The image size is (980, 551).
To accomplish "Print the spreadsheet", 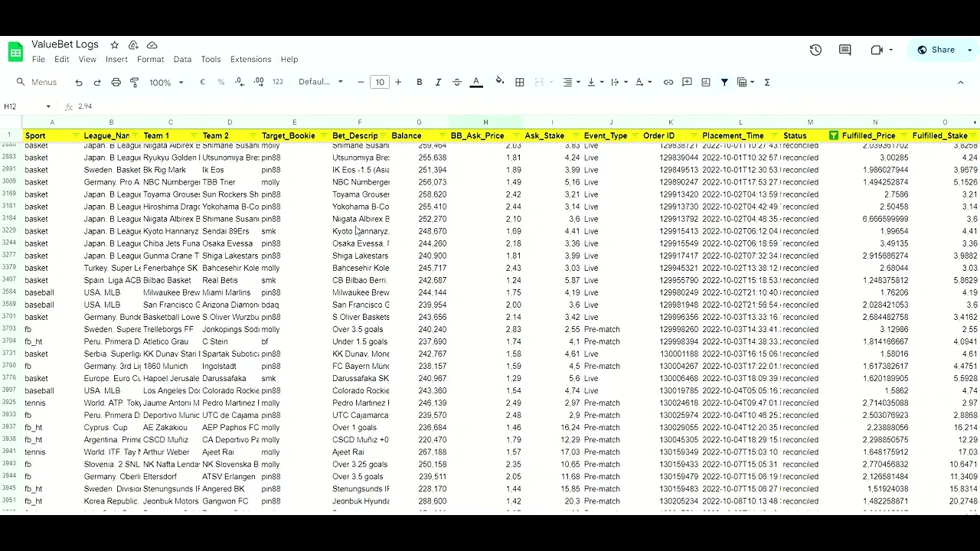I will click(116, 82).
